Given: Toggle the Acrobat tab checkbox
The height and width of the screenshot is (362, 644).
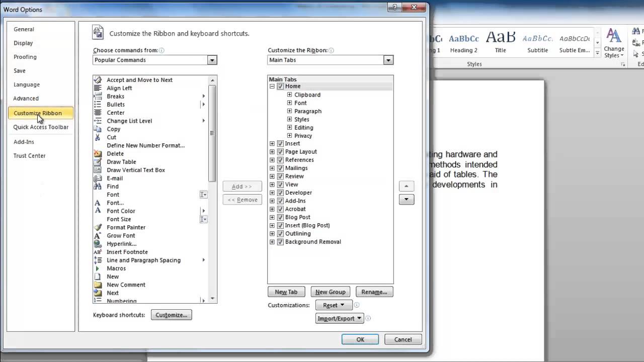Looking at the screenshot, I should [x=280, y=209].
